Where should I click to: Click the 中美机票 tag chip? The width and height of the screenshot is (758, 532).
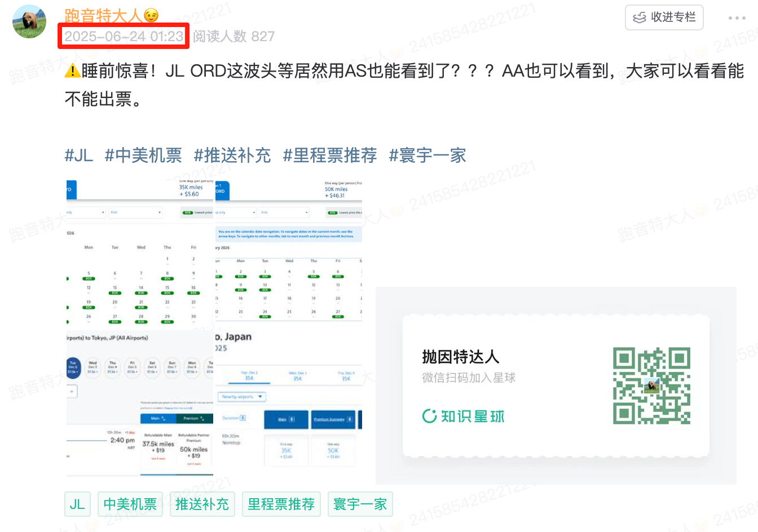130,504
